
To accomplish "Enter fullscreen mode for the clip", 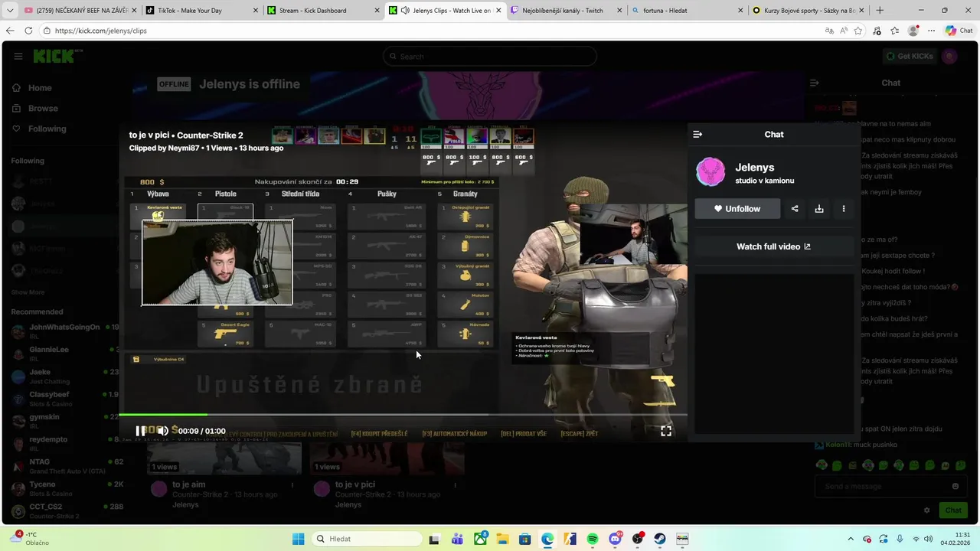I will tap(666, 431).
